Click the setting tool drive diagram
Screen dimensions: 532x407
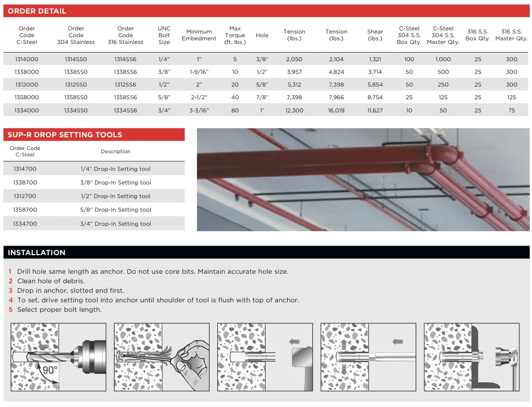pos(368,357)
